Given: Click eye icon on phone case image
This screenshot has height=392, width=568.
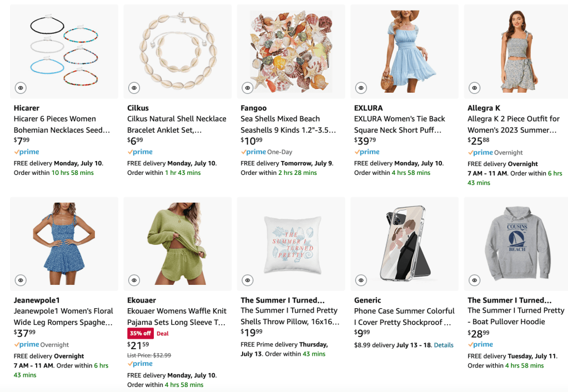Looking at the screenshot, I should click(x=361, y=280).
